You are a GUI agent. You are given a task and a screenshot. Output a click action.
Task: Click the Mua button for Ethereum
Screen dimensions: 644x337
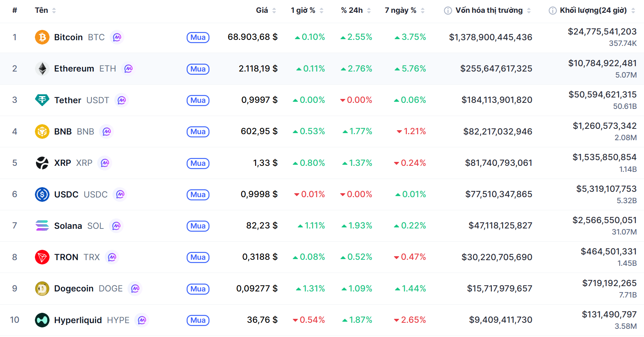coord(198,69)
